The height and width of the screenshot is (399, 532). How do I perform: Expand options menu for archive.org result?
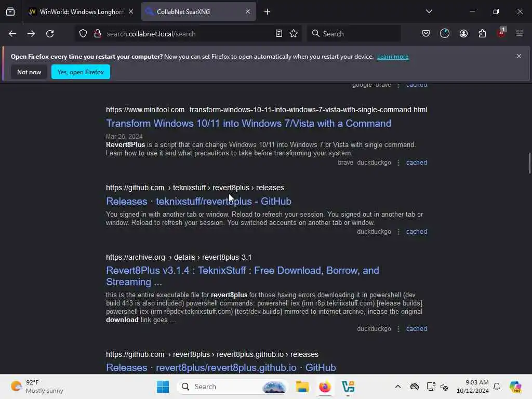click(x=398, y=329)
